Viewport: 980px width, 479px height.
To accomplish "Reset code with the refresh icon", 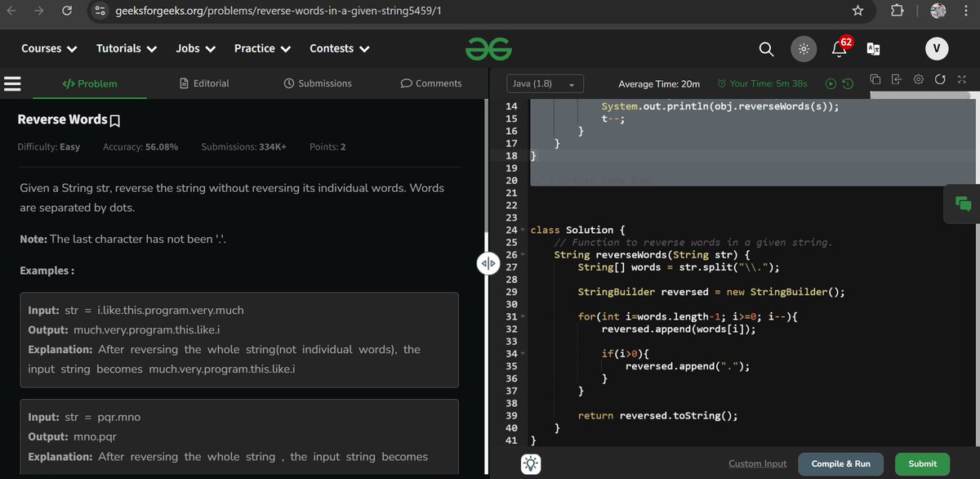I will (x=940, y=79).
